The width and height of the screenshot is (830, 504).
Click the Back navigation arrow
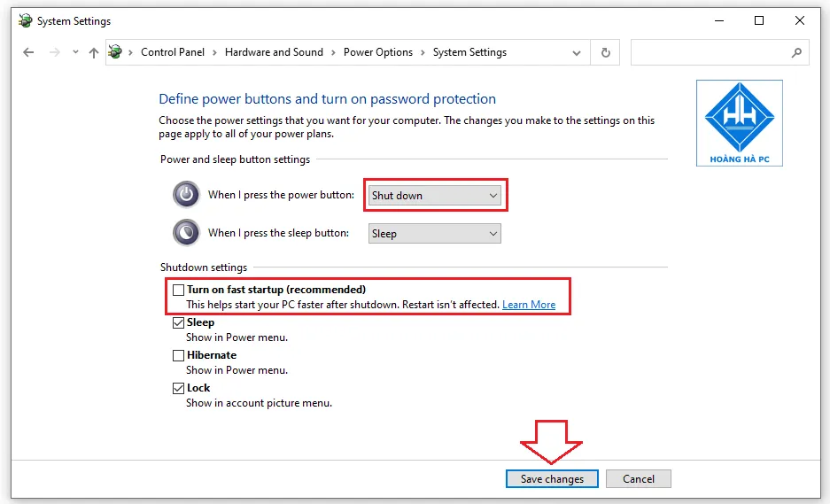pos(28,52)
